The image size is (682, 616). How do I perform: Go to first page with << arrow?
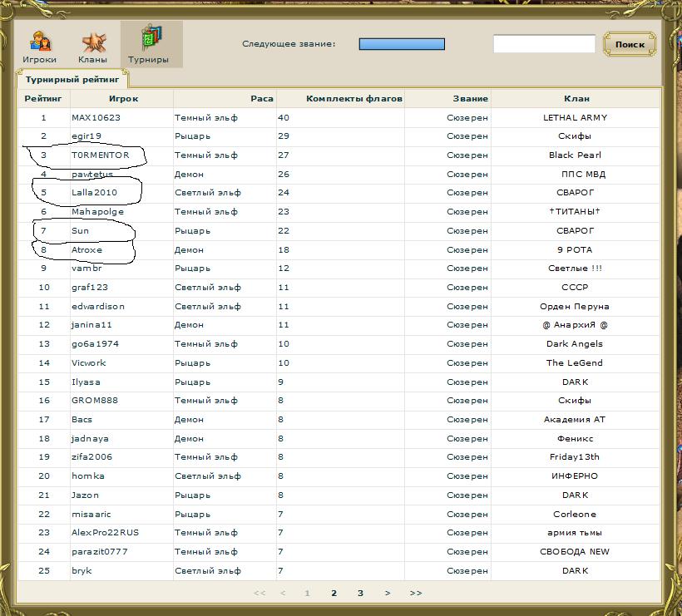tap(259, 593)
